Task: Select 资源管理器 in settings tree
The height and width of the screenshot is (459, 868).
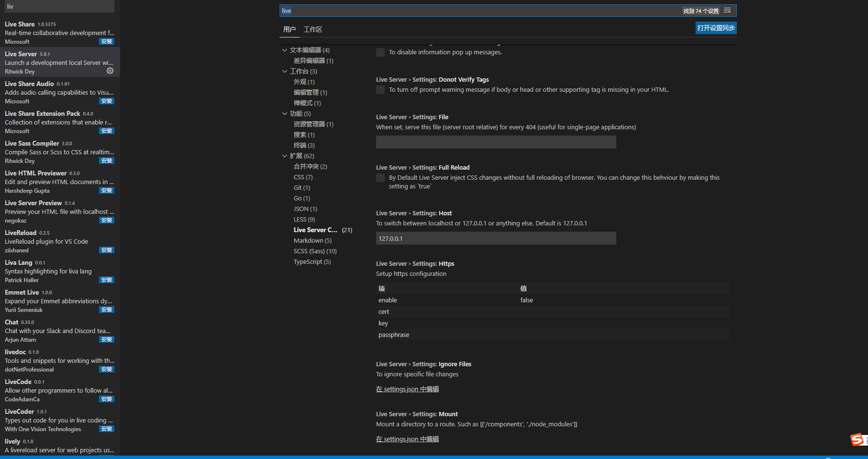Action: click(313, 124)
